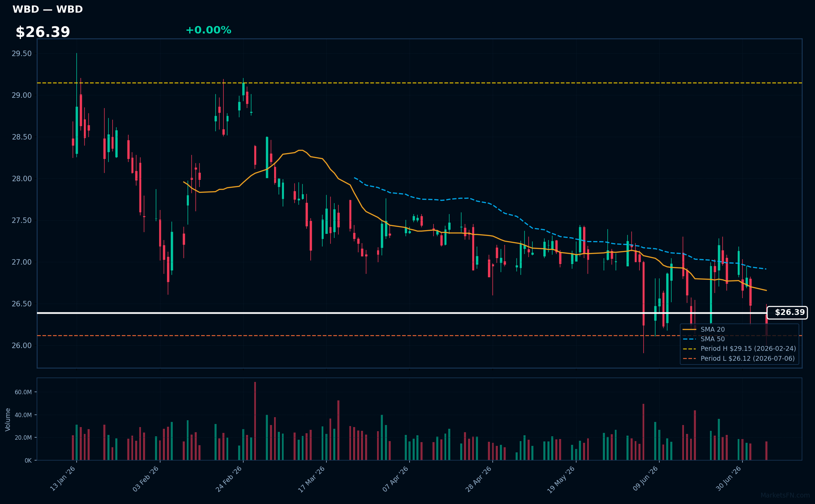Click the 60.0M volume axis label
The width and height of the screenshot is (815, 504).
tap(23, 392)
